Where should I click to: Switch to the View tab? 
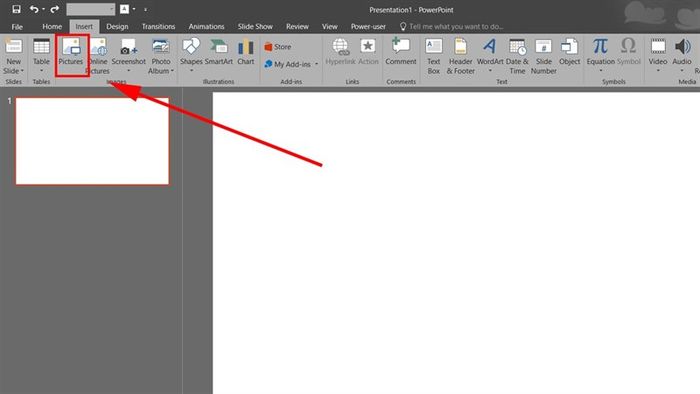330,27
